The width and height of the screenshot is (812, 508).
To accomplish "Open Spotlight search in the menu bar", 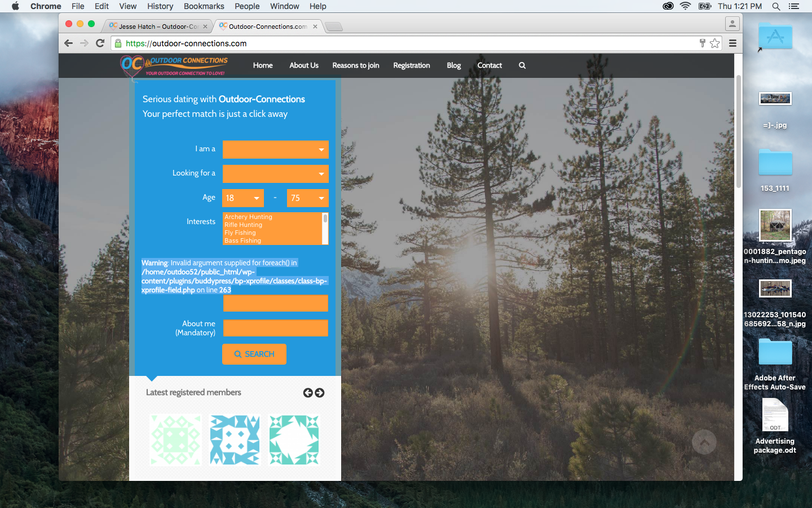I will click(x=776, y=6).
